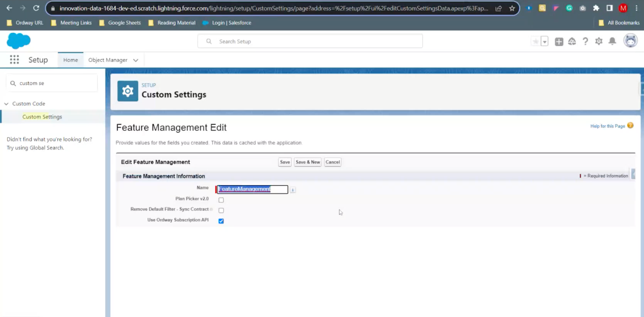Click the Save button
644x317 pixels.
285,162
